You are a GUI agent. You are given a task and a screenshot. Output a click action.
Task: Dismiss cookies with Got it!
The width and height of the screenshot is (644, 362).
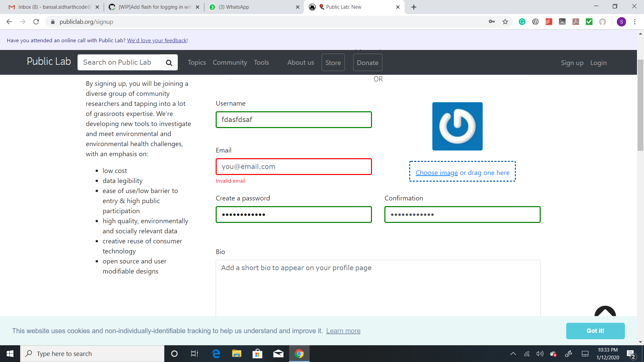[x=595, y=331]
